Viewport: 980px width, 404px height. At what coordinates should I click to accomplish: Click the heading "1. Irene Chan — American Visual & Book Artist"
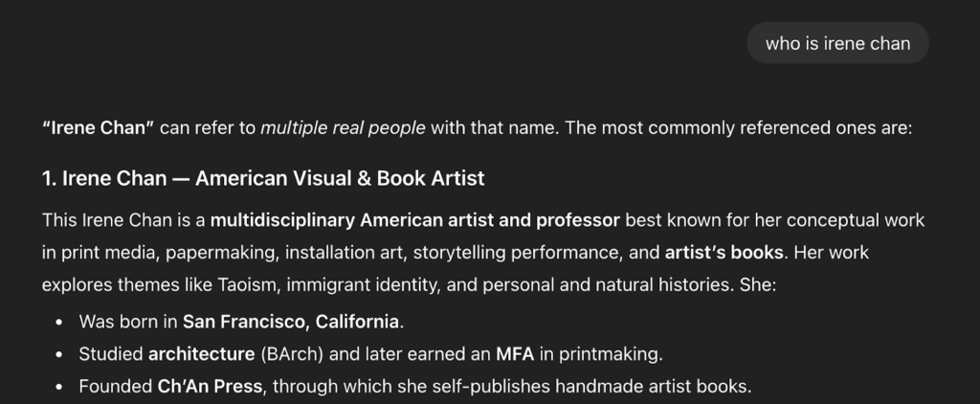pos(263,178)
